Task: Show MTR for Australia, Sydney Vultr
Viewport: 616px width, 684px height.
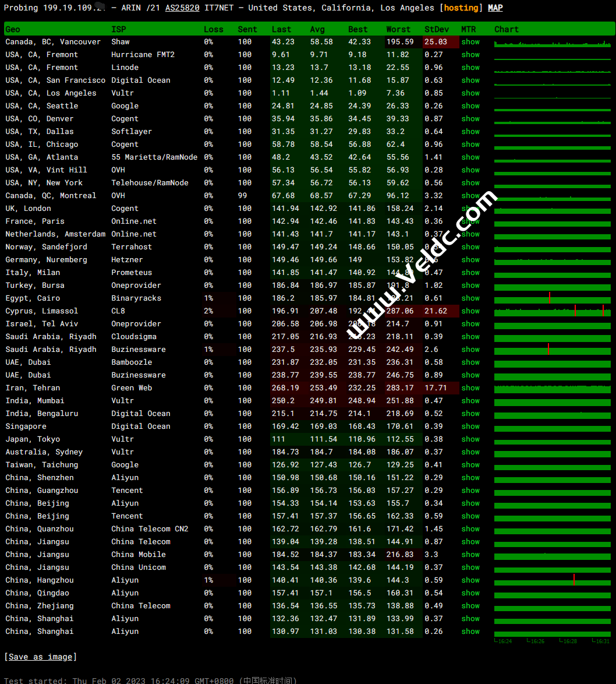Action: (470, 452)
